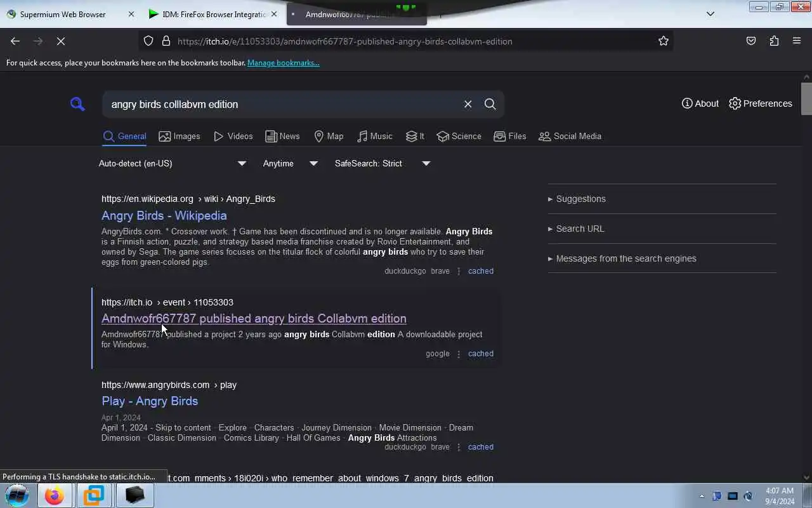
Task: Open the About page
Action: click(x=700, y=104)
